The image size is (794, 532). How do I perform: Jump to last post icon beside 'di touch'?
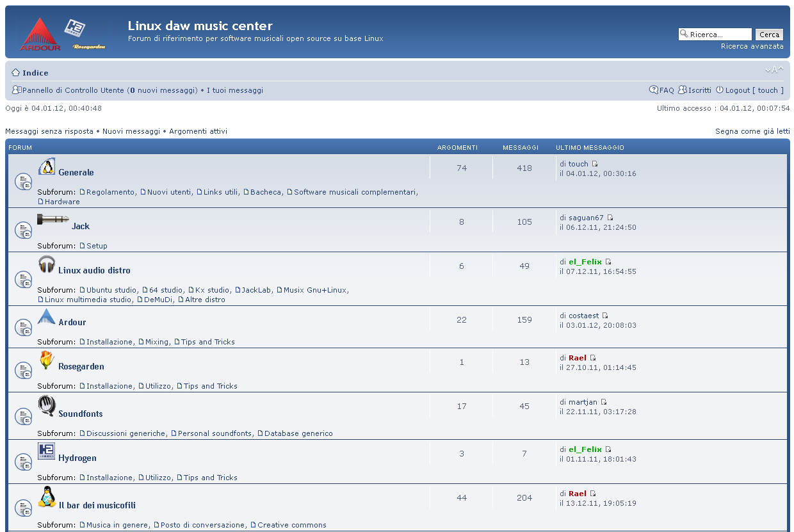pos(595,163)
